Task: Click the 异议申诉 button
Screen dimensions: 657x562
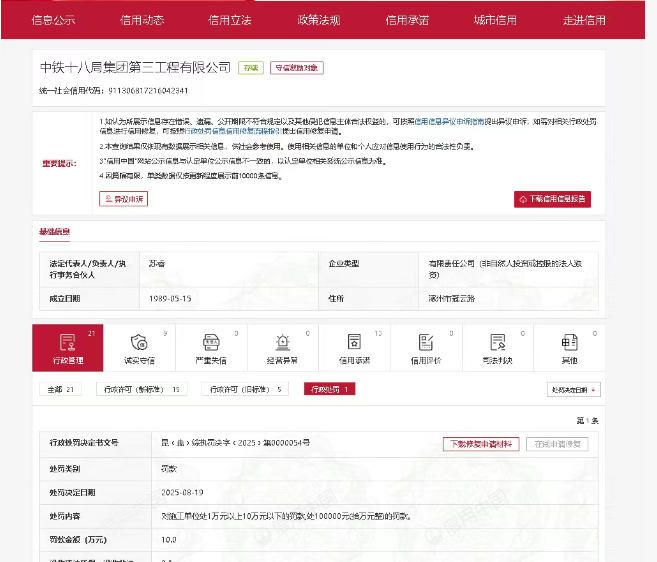Action: [124, 199]
